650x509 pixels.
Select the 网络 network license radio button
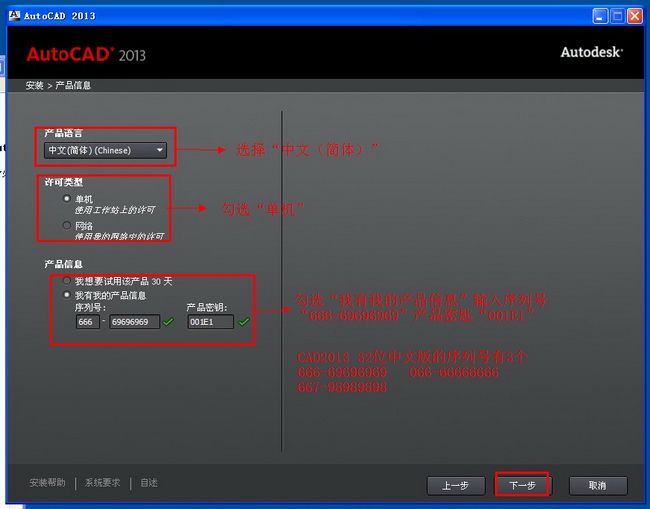click(x=67, y=225)
